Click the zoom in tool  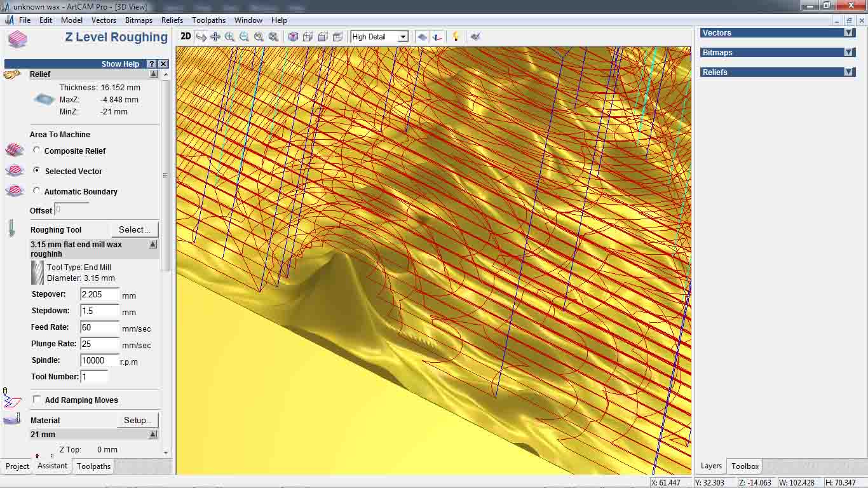click(229, 37)
